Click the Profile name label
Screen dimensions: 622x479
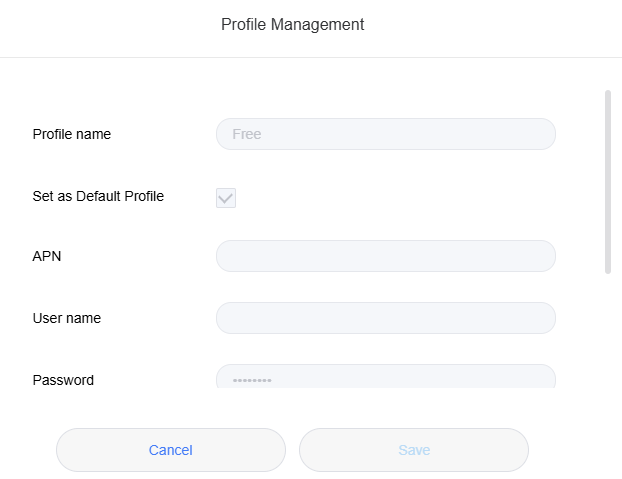[x=72, y=134]
